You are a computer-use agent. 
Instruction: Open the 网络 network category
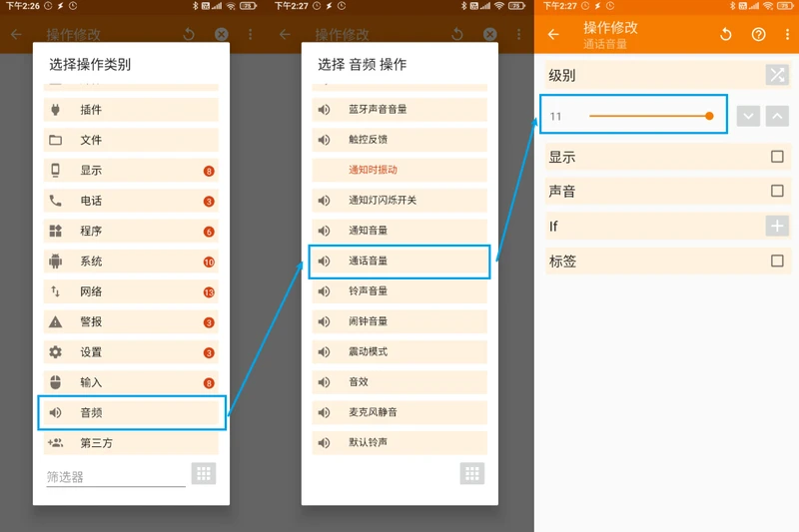[x=131, y=291]
